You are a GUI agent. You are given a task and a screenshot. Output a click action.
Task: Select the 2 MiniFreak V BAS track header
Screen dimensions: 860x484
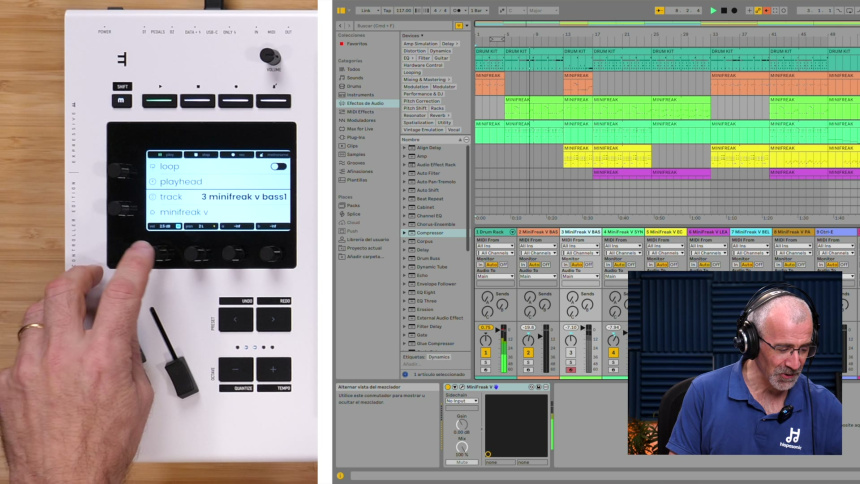(x=538, y=232)
